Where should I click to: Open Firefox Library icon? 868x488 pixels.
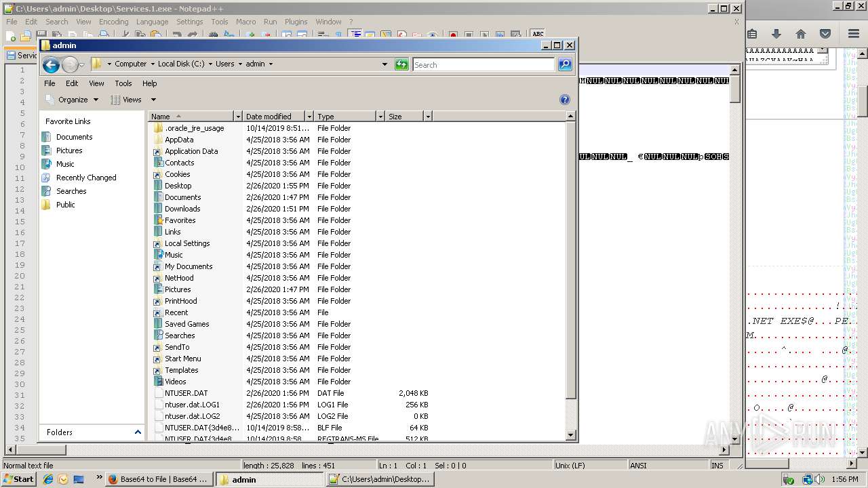752,34
